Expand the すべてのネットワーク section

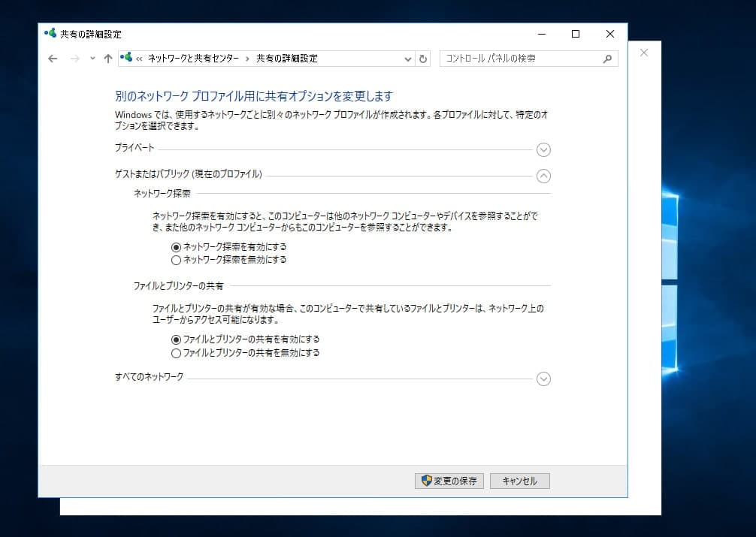click(x=543, y=379)
